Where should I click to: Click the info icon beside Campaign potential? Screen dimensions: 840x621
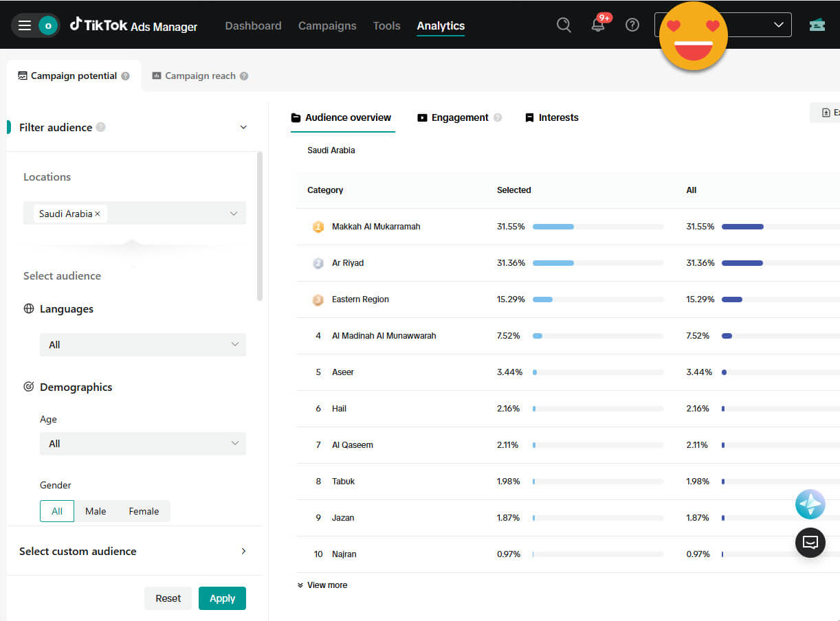point(125,76)
